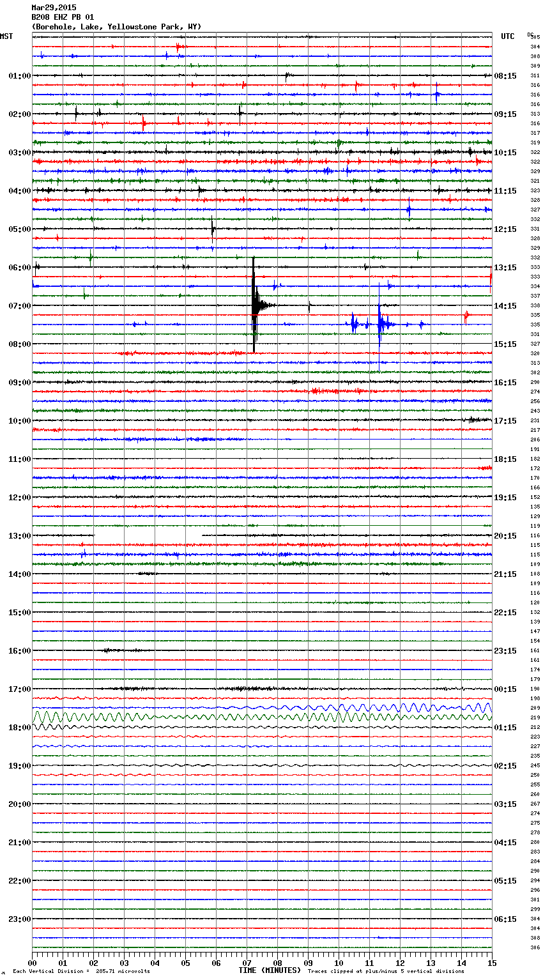Click the 15:15 UTC time label

(x=505, y=344)
